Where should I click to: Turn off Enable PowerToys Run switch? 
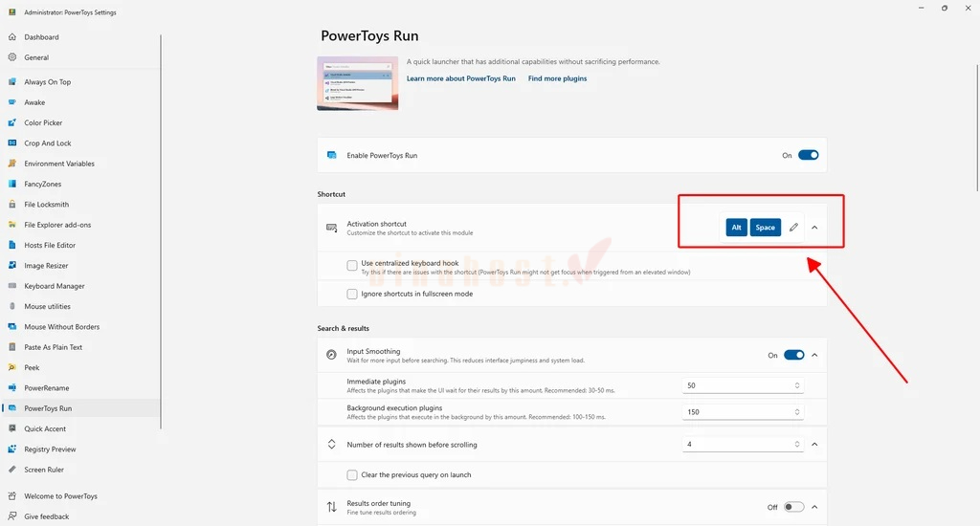tap(808, 155)
